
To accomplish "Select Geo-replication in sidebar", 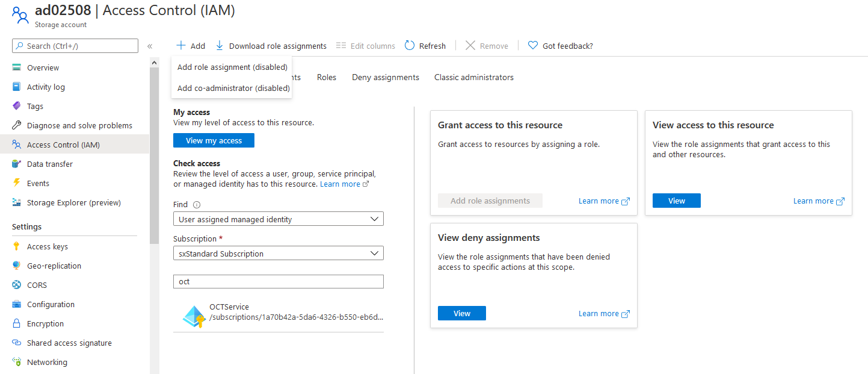I will pyautogui.click(x=54, y=265).
